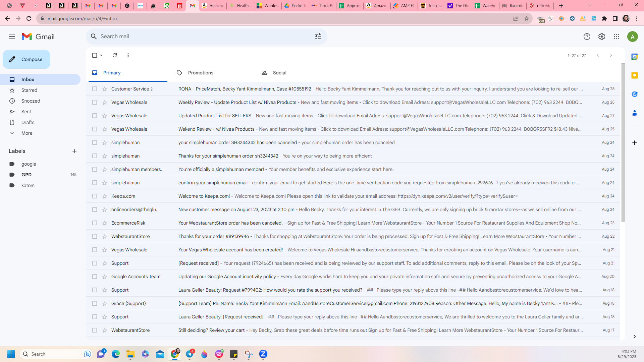
Task: Expand the More sidebar section
Action: [x=27, y=133]
